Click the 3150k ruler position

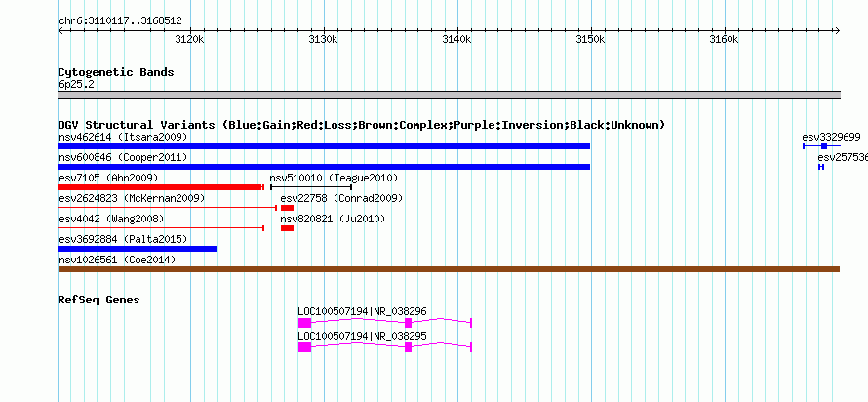click(591, 40)
